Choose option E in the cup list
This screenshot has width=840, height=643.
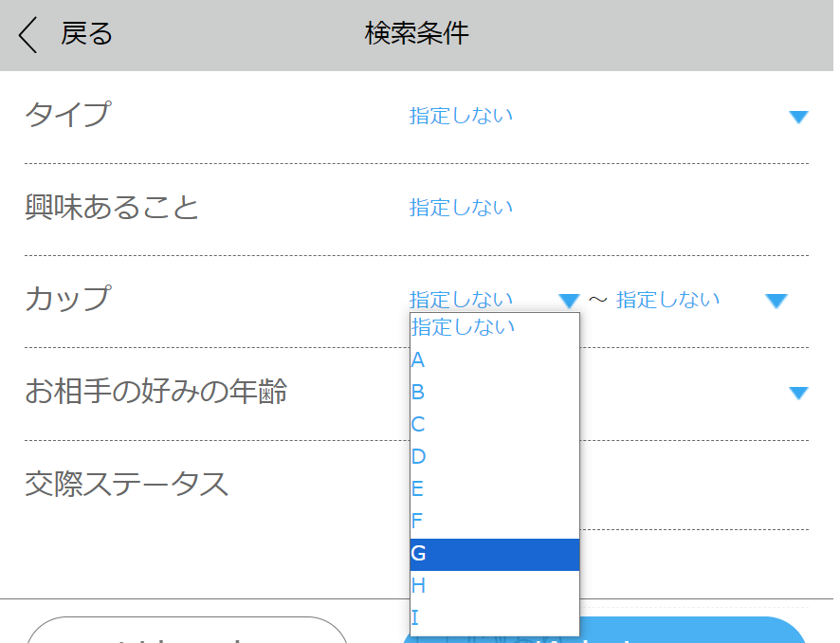[x=418, y=489]
